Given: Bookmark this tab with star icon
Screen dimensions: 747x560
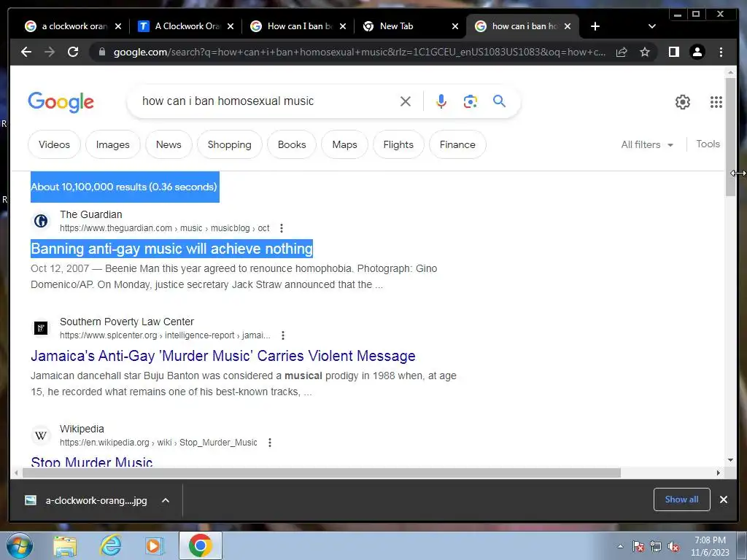Looking at the screenshot, I should [645, 52].
